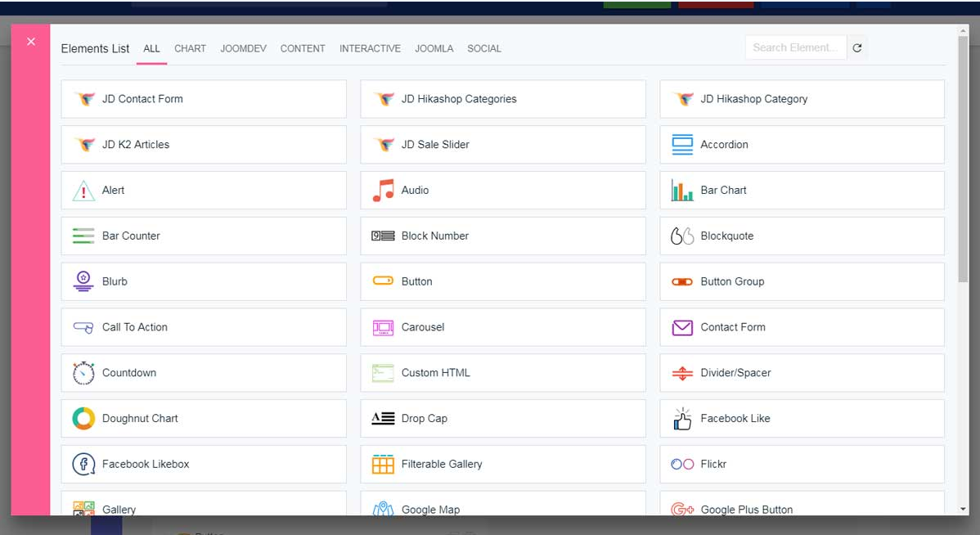Image resolution: width=980 pixels, height=535 pixels.
Task: Choose the Audio music note icon
Action: coord(383,190)
